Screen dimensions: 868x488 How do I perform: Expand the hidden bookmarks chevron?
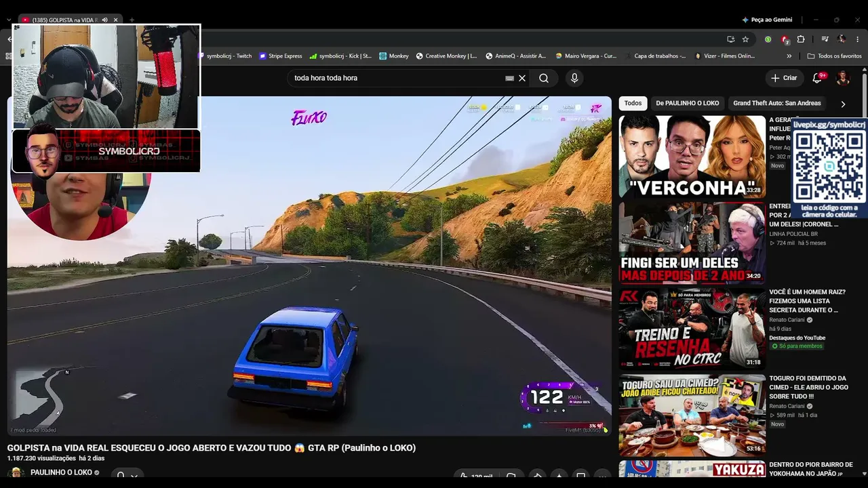click(789, 56)
